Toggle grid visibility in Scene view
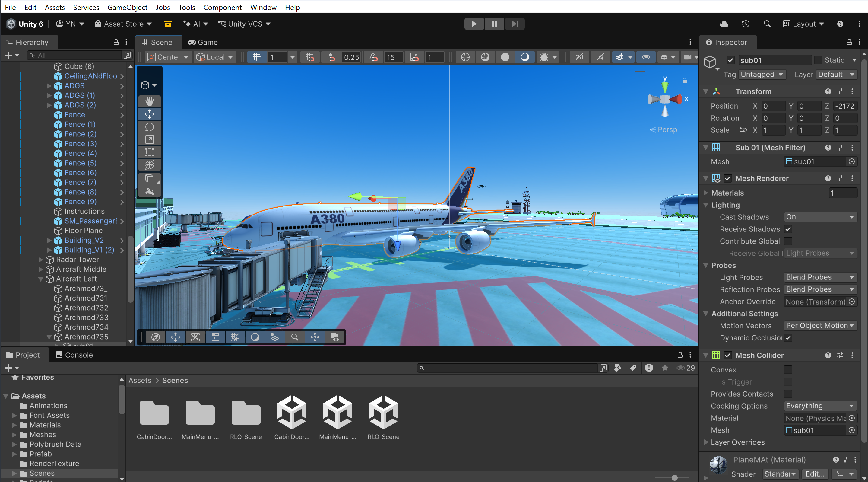The height and width of the screenshot is (482, 868). pos(257,57)
